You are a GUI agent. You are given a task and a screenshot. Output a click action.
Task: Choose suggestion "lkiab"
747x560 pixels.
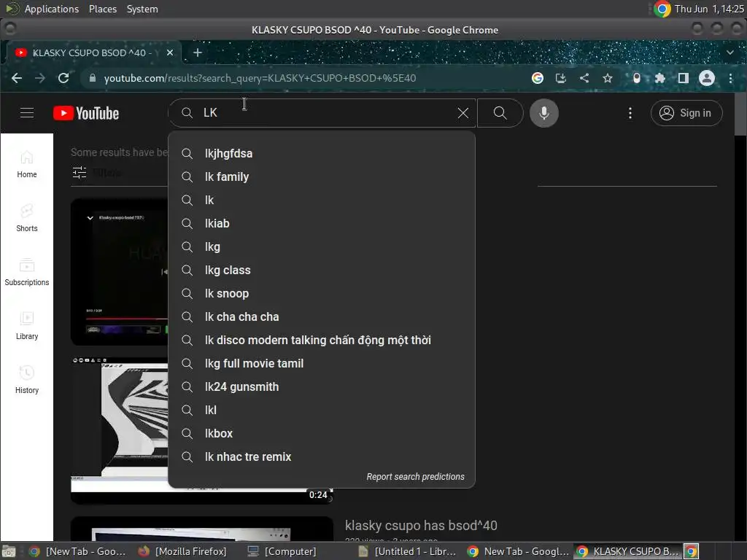[x=322, y=223]
